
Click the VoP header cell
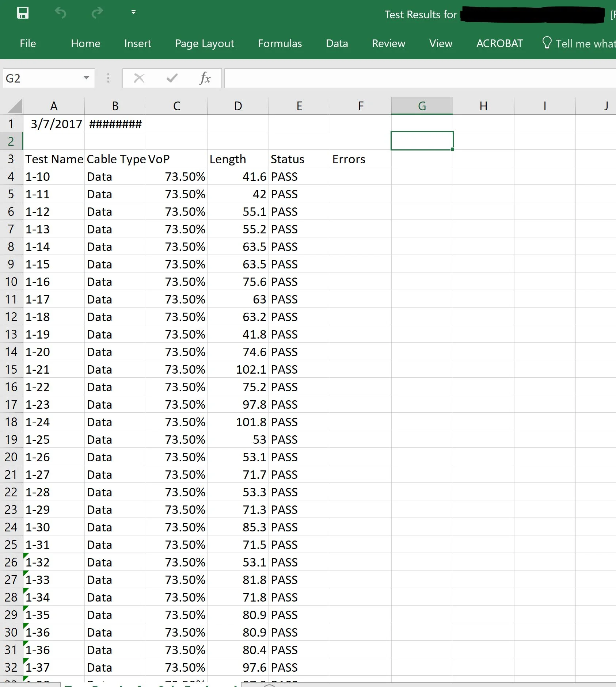[176, 159]
